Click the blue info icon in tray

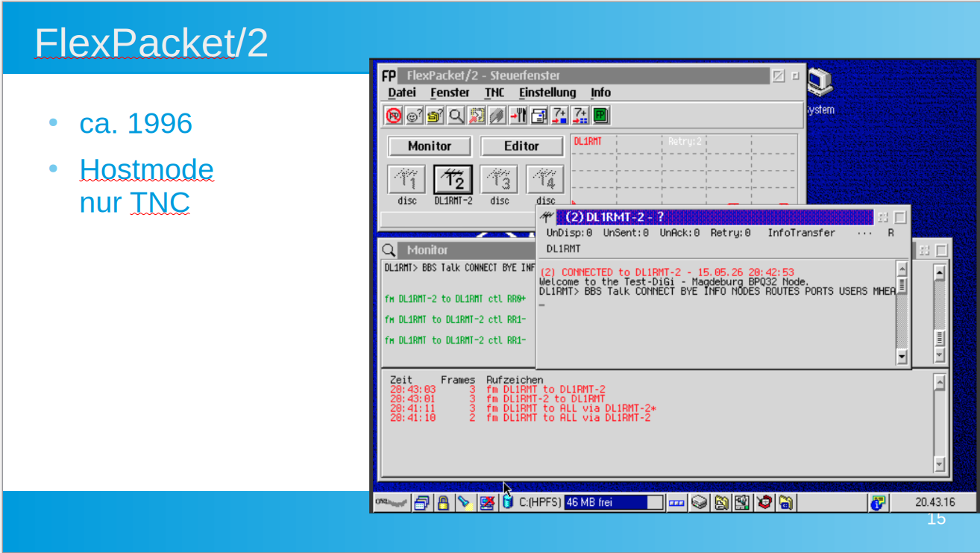click(x=879, y=503)
